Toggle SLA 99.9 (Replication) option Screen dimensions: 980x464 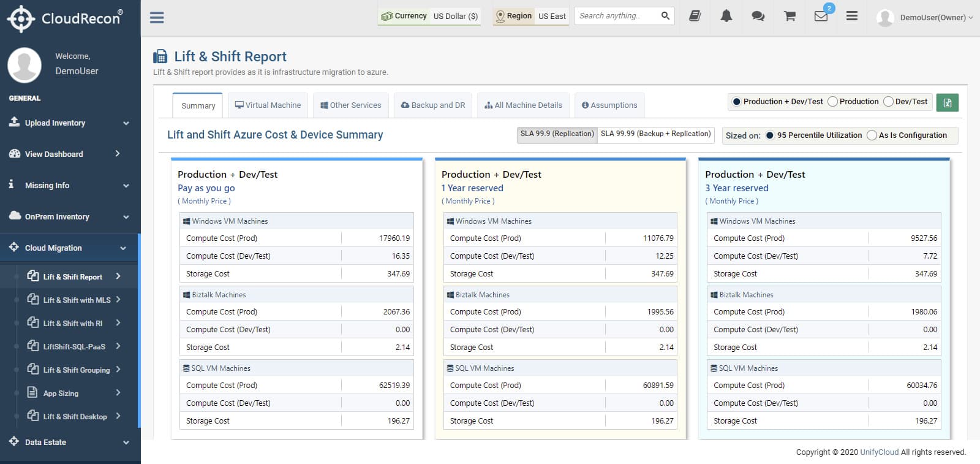click(557, 134)
